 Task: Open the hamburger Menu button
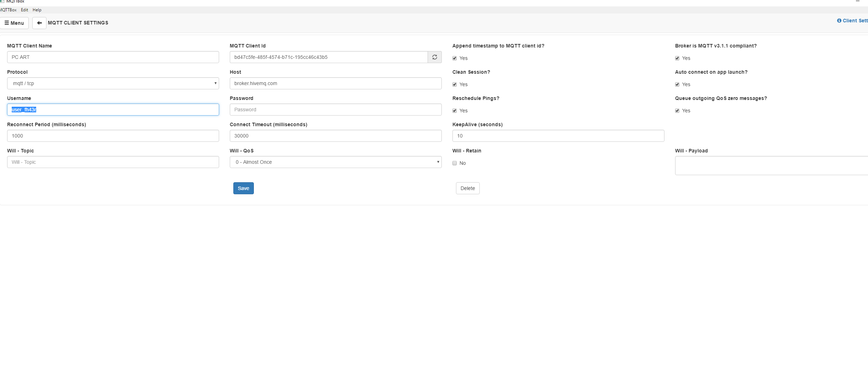14,23
